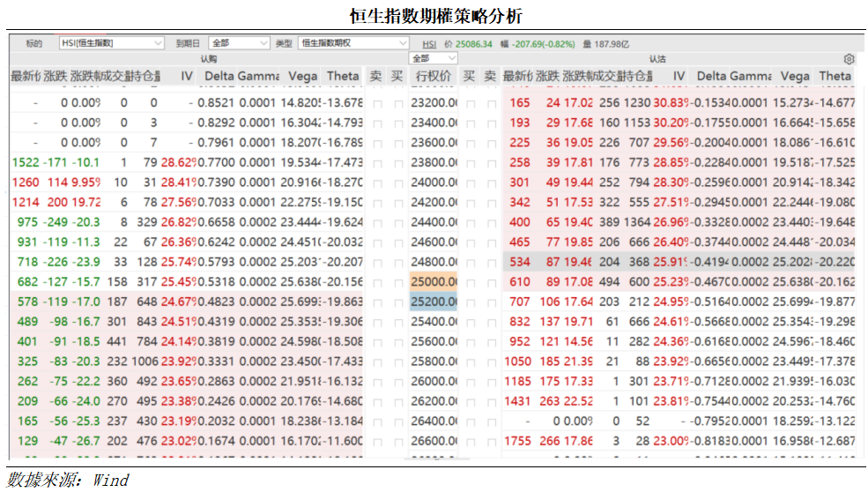868x492 pixels.
Task: Expand the 到期日 全部 dropdown
Action: click(x=239, y=42)
